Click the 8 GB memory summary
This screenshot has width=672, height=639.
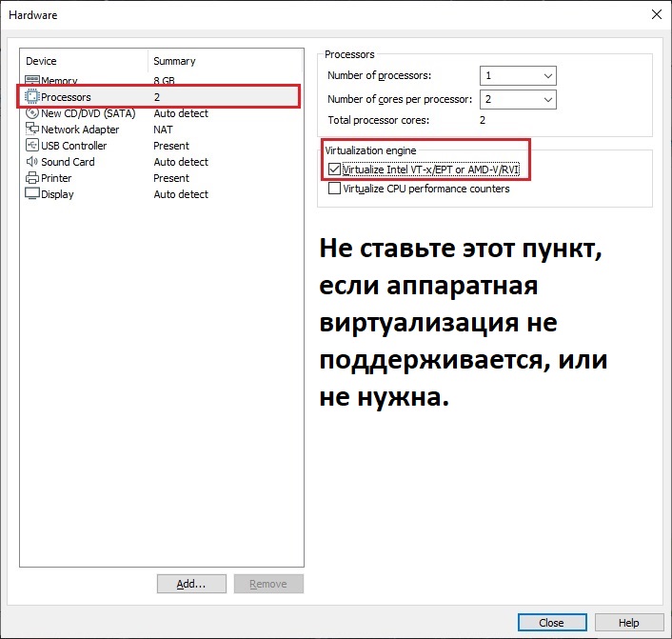[164, 80]
